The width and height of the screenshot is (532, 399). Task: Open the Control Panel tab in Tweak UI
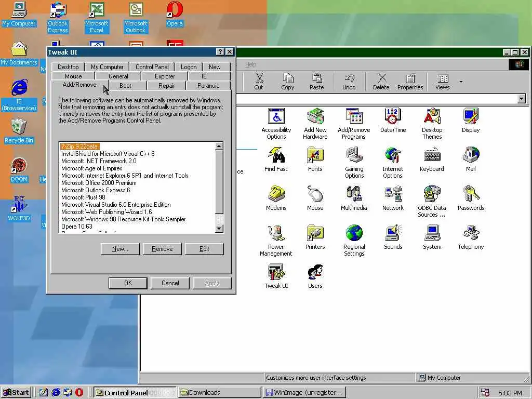click(x=152, y=67)
